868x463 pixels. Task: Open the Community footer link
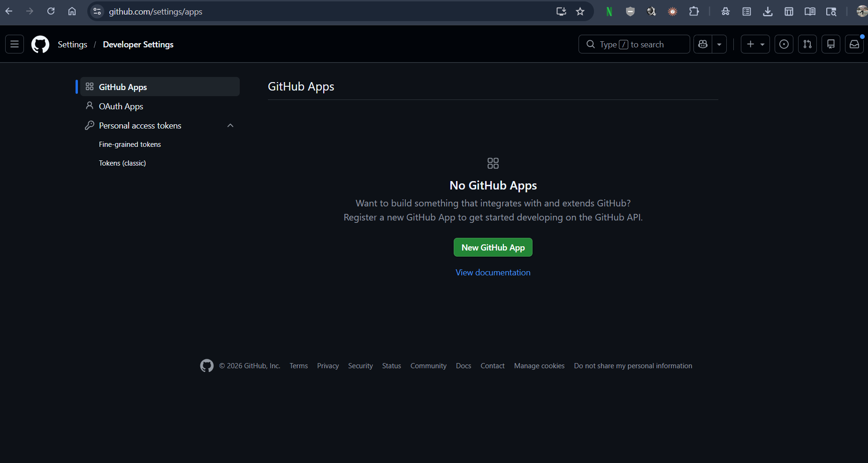pyautogui.click(x=428, y=366)
